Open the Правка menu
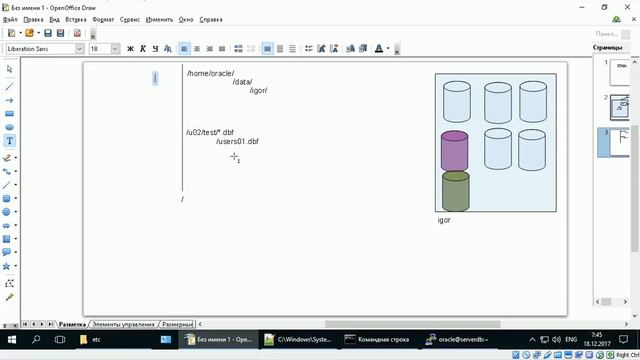The image size is (640, 360). pos(33,20)
